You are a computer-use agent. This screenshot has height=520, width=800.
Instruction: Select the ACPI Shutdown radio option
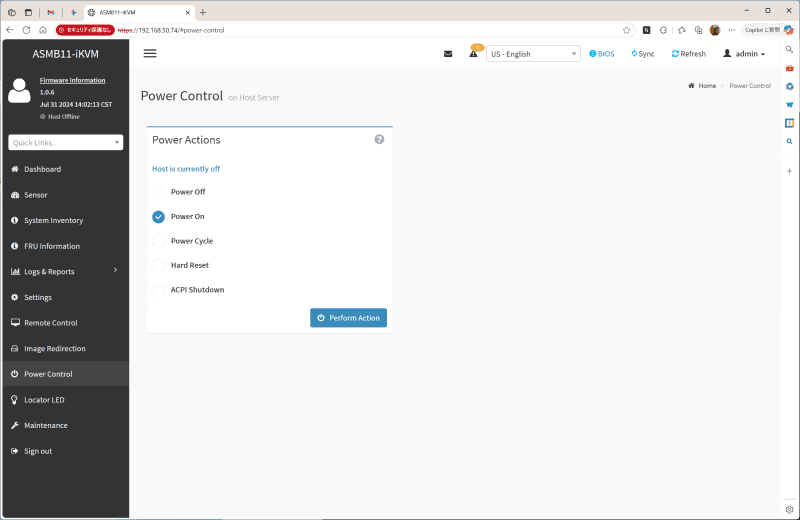pyautogui.click(x=159, y=290)
